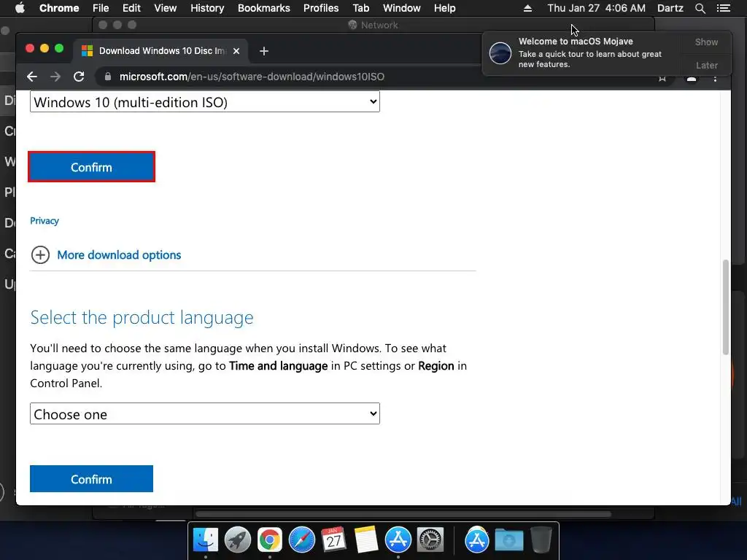Viewport: 747px width, 560px height.
Task: Click the Select the product language heading
Action: (x=142, y=317)
